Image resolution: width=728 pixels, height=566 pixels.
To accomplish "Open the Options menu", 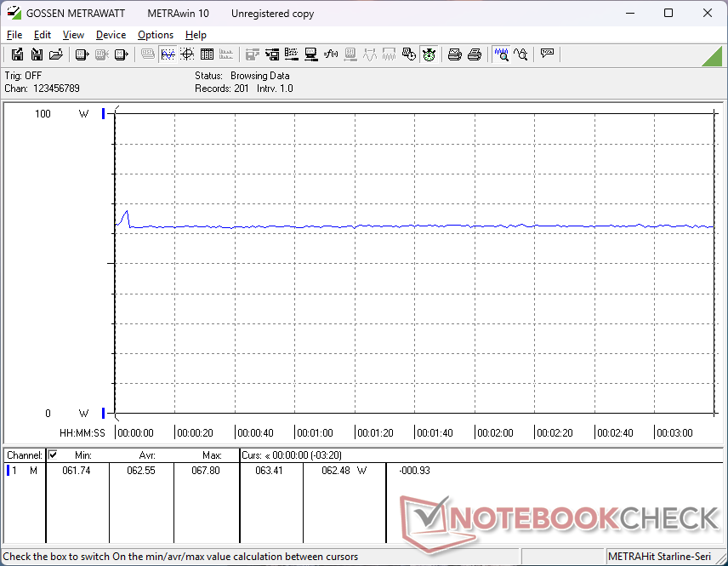I will point(156,35).
